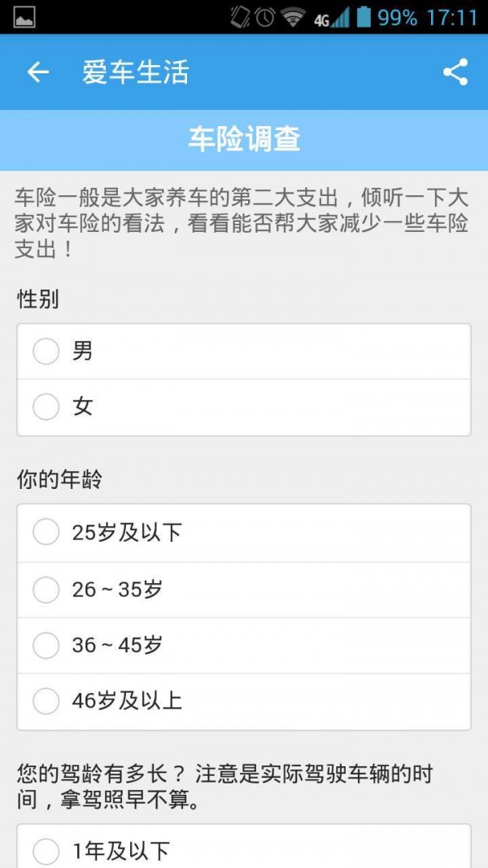Tap the Wi-Fi status icon
488x868 pixels.
coord(291,17)
